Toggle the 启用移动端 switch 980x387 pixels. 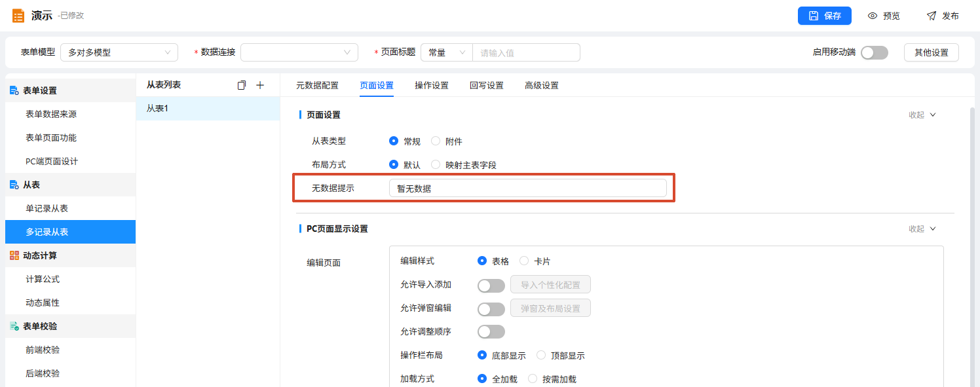click(875, 52)
